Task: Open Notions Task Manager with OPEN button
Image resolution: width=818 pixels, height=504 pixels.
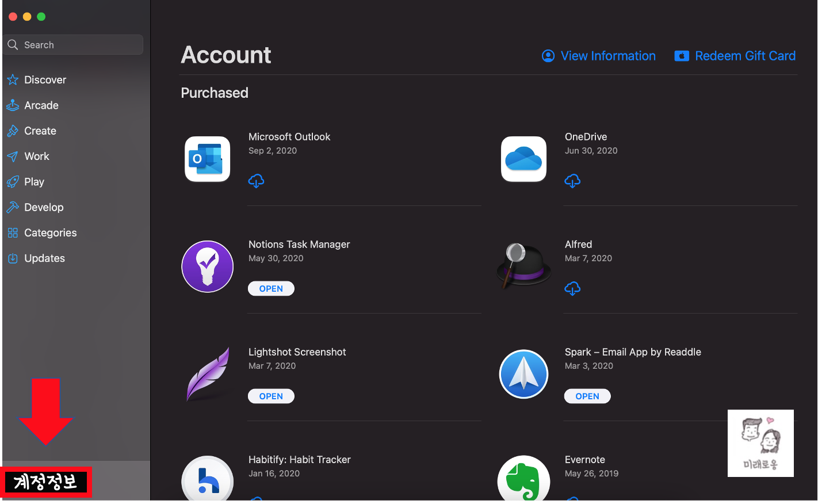Action: pyautogui.click(x=271, y=289)
